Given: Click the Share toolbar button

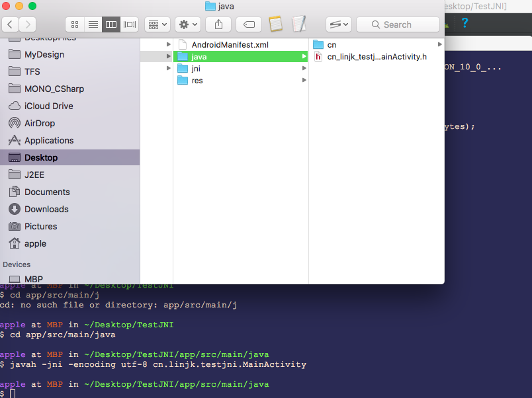Looking at the screenshot, I should point(218,24).
